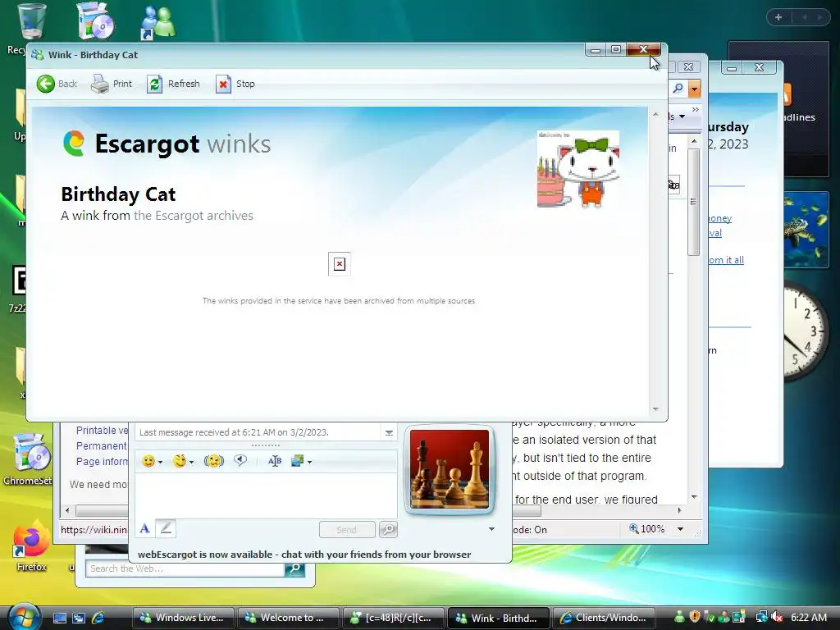Open the winks picker icon
Viewport: 840px width, 630px height.
click(180, 461)
